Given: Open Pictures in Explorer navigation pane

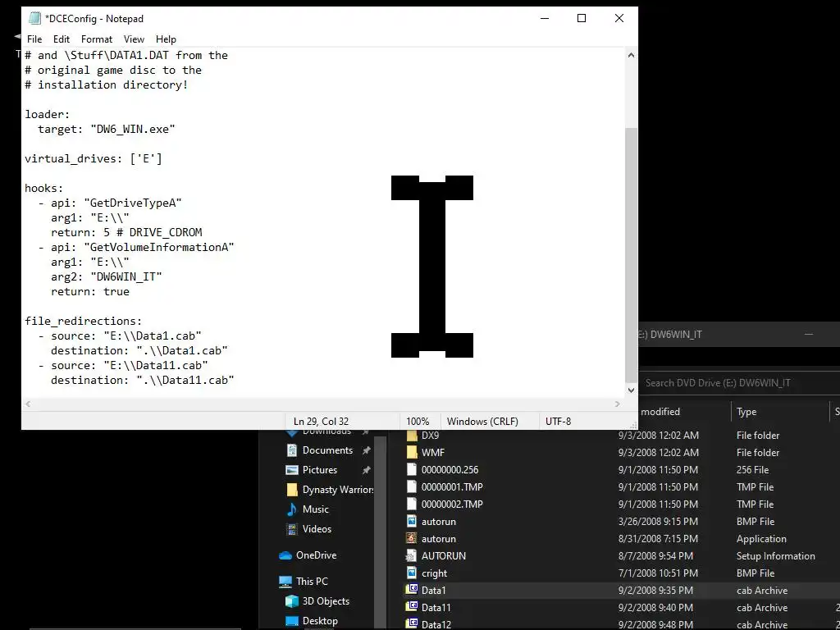Looking at the screenshot, I should 319,470.
